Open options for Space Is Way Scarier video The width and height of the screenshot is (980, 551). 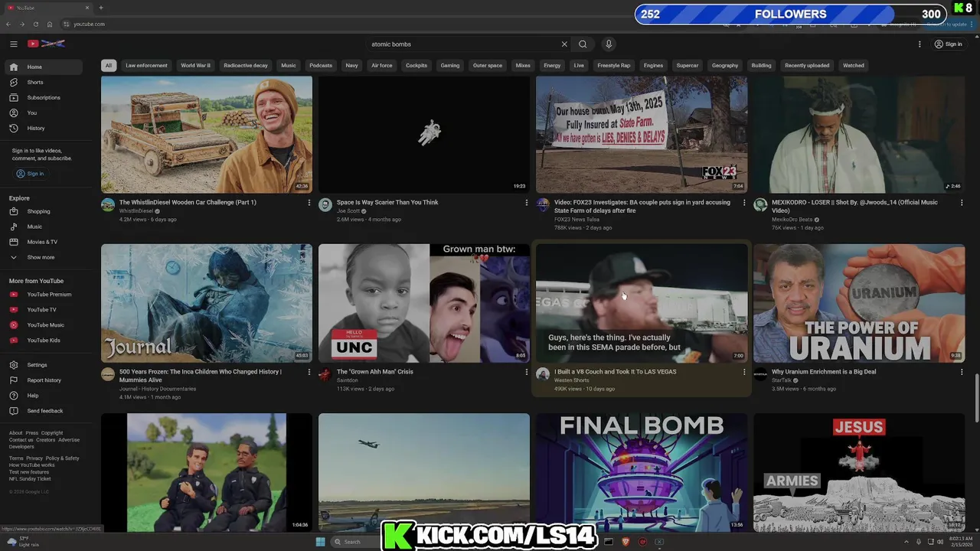[x=527, y=203]
